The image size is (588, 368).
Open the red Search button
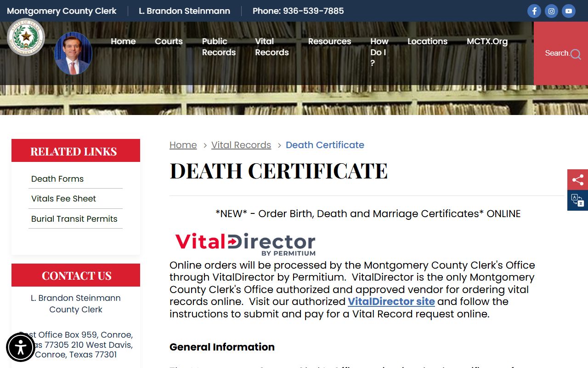click(561, 53)
